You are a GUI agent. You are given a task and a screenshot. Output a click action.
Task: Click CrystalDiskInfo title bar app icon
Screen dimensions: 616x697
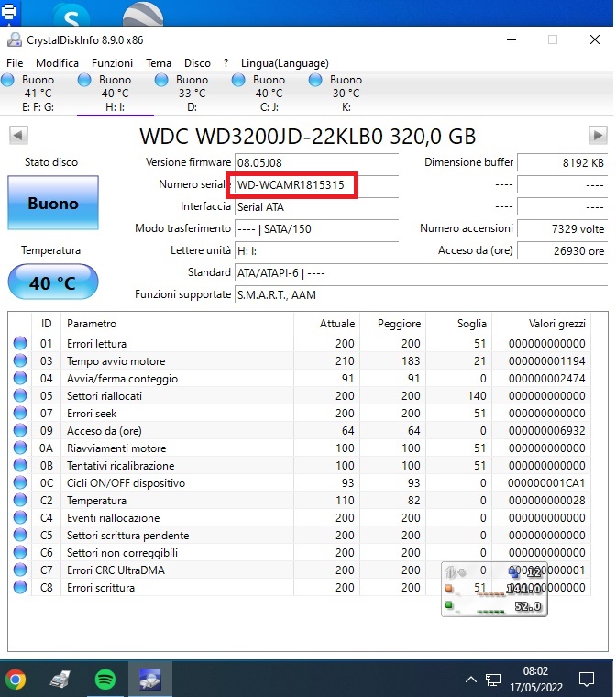tap(15, 40)
